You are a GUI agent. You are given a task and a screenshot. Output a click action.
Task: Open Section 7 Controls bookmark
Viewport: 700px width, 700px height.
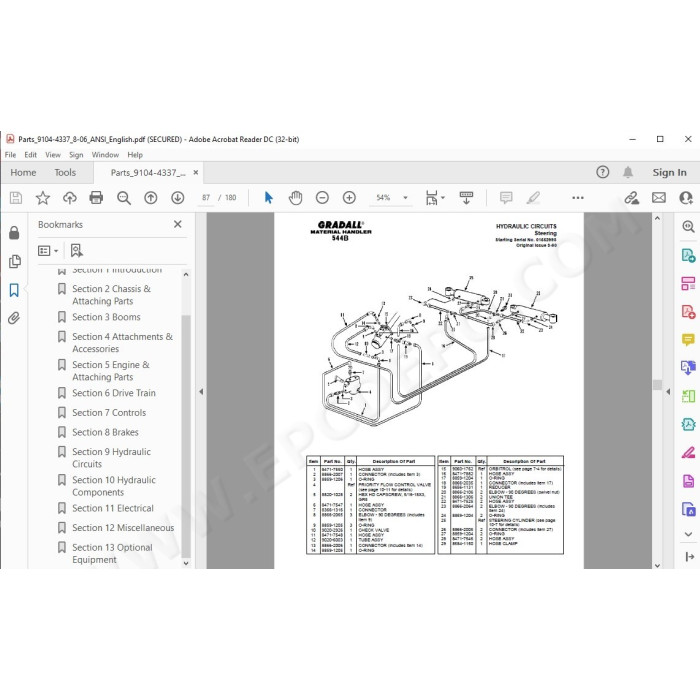point(109,412)
